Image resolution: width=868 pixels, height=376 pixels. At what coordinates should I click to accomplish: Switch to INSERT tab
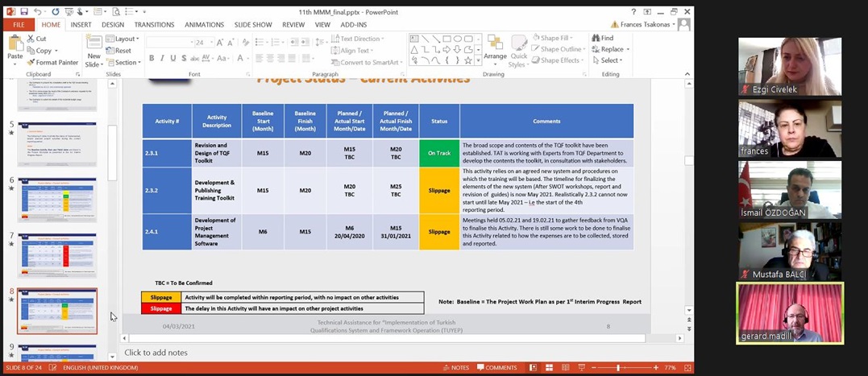[x=81, y=25]
